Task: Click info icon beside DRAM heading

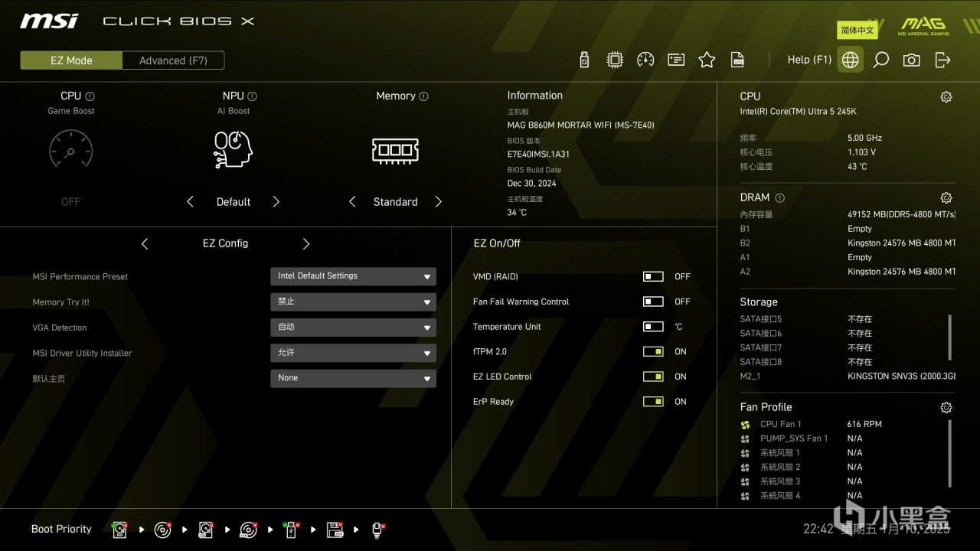Action: click(x=779, y=197)
